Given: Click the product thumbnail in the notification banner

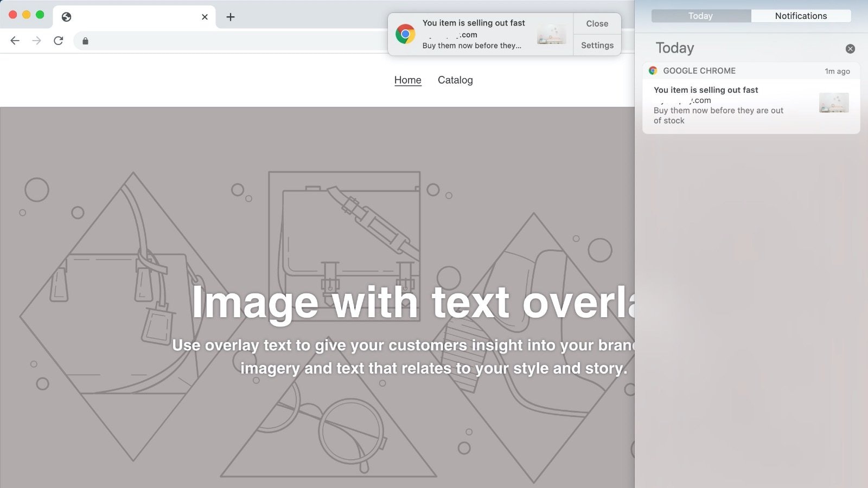Looking at the screenshot, I should (552, 34).
